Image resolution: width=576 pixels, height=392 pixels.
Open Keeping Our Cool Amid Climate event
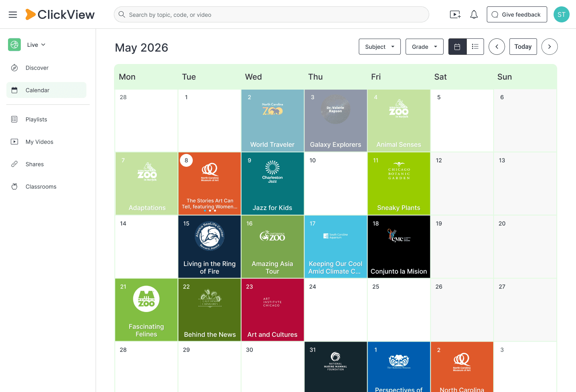336,247
